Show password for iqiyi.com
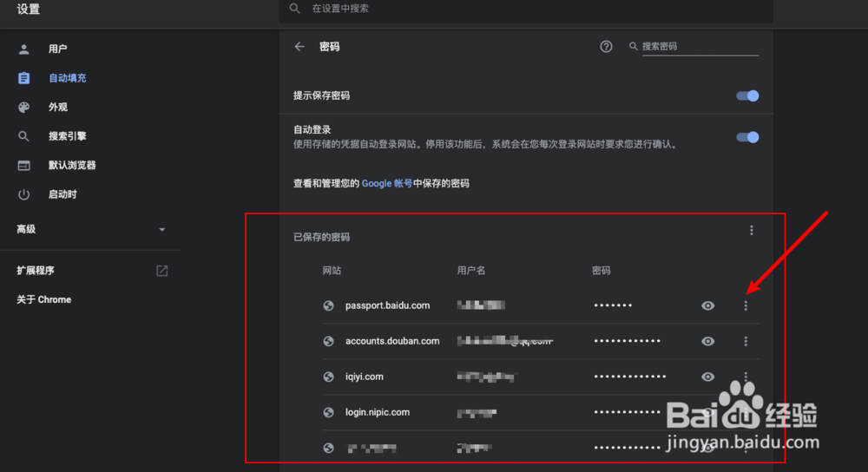Viewport: 868px width, 472px height. pos(707,377)
